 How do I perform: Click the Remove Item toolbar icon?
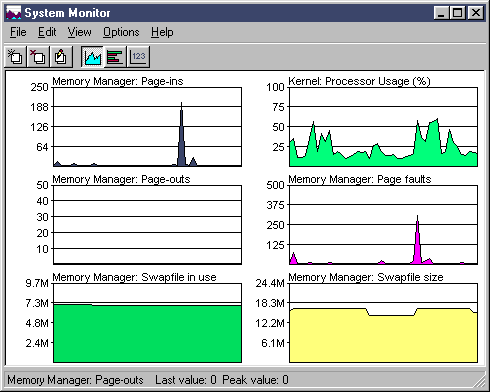coord(38,57)
